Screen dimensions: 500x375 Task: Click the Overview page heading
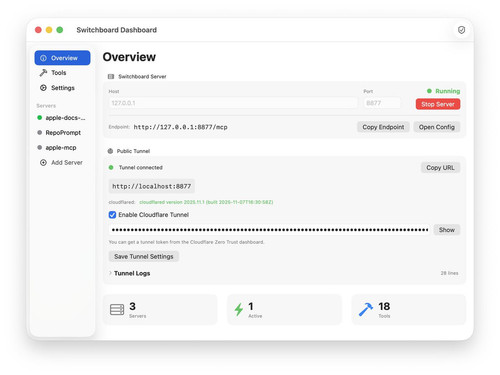129,57
